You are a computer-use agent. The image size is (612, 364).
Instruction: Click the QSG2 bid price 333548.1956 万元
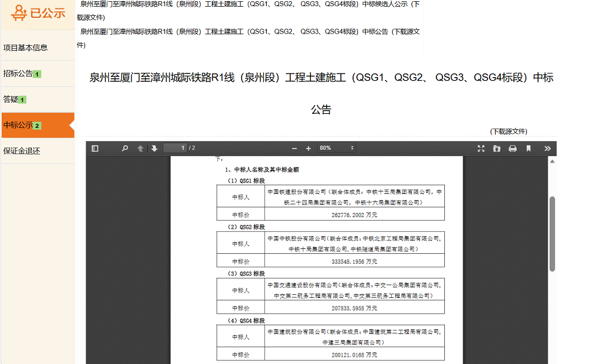click(354, 261)
